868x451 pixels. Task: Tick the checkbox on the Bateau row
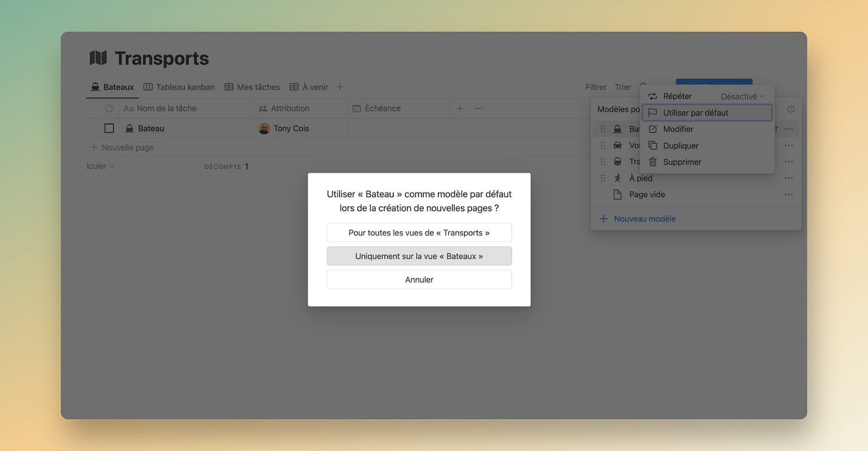(x=109, y=128)
